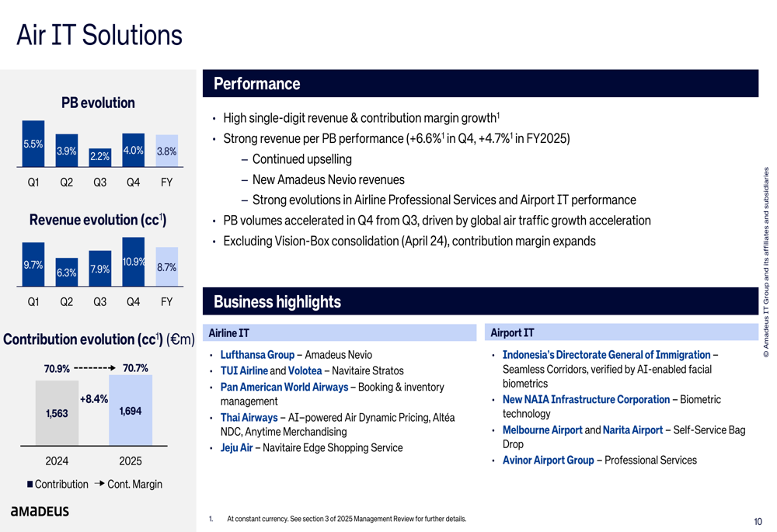Click "Lufthansa Group" in Airline IT list
This screenshot has height=532, width=777.
[x=257, y=355]
